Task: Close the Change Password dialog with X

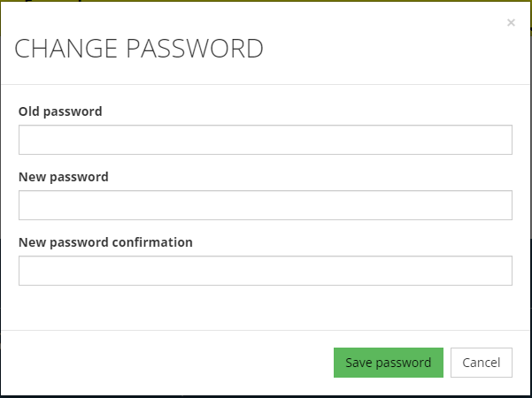Action: pyautogui.click(x=511, y=23)
